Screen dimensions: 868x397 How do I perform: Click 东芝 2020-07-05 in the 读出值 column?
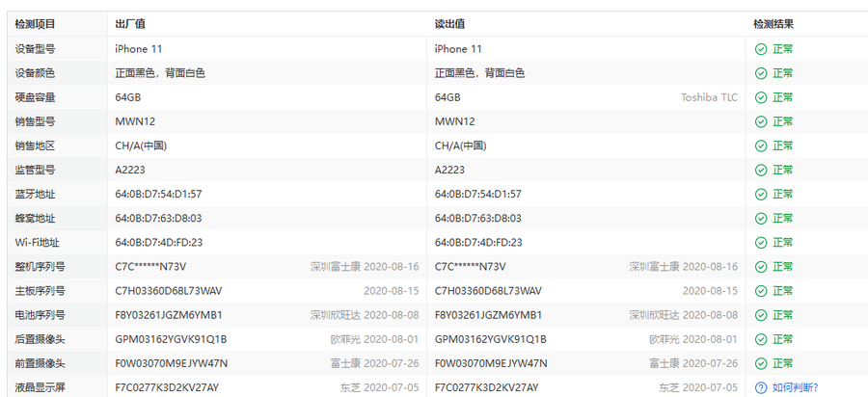(698, 387)
